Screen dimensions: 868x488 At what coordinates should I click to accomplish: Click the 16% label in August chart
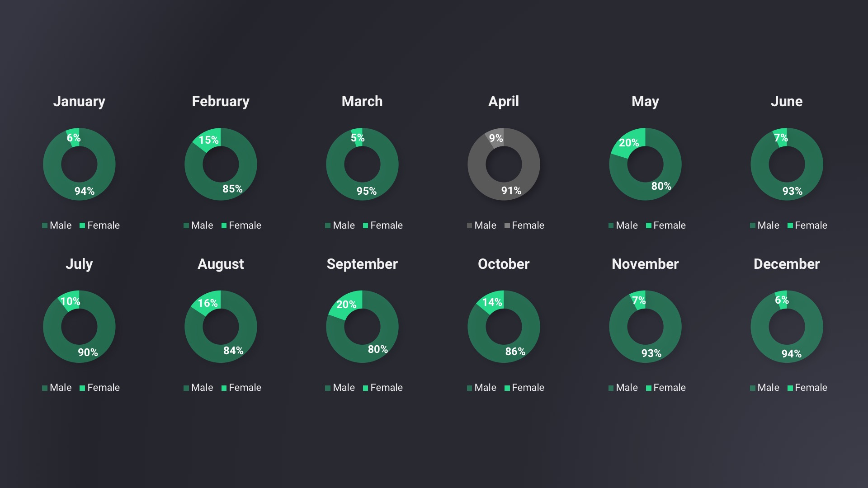pos(208,303)
